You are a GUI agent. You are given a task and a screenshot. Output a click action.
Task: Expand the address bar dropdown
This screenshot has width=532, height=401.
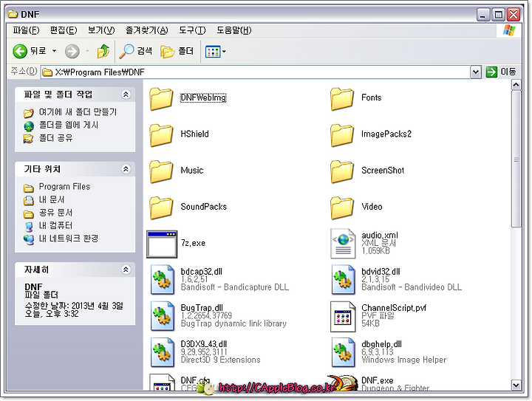476,72
